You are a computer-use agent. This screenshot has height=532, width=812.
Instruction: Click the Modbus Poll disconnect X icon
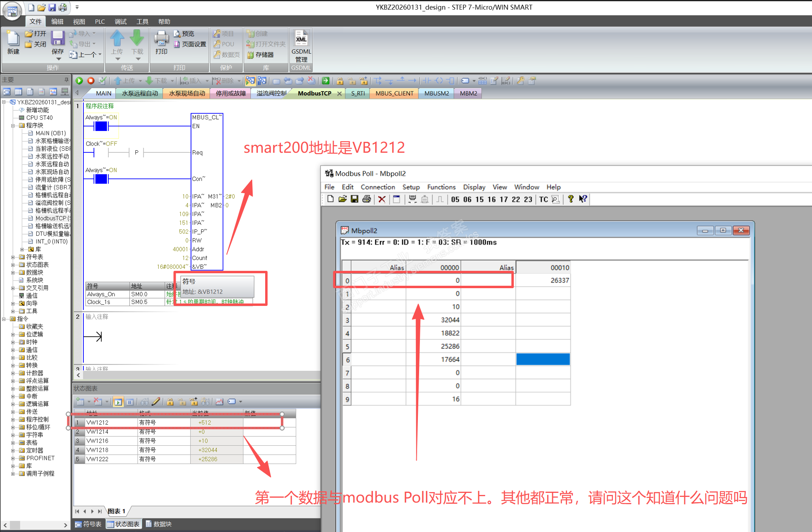382,199
